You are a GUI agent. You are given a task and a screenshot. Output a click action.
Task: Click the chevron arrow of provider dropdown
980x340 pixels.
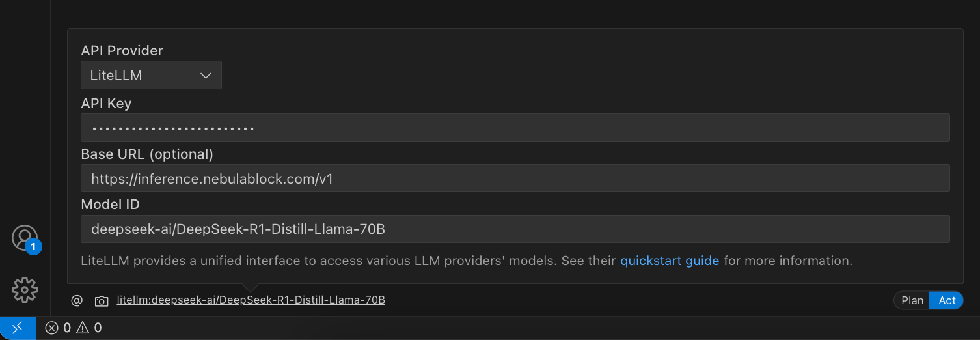coord(206,76)
